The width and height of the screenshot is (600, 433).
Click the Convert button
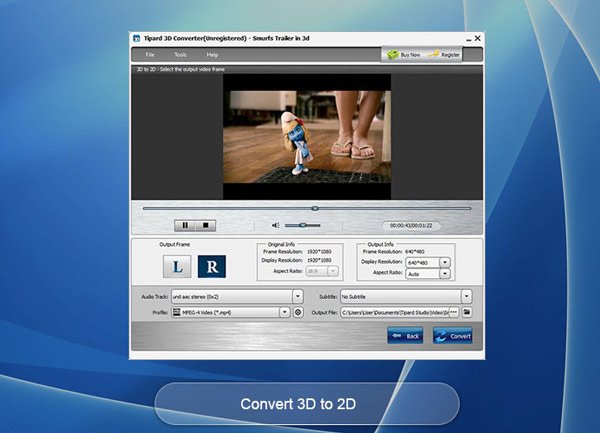(453, 336)
